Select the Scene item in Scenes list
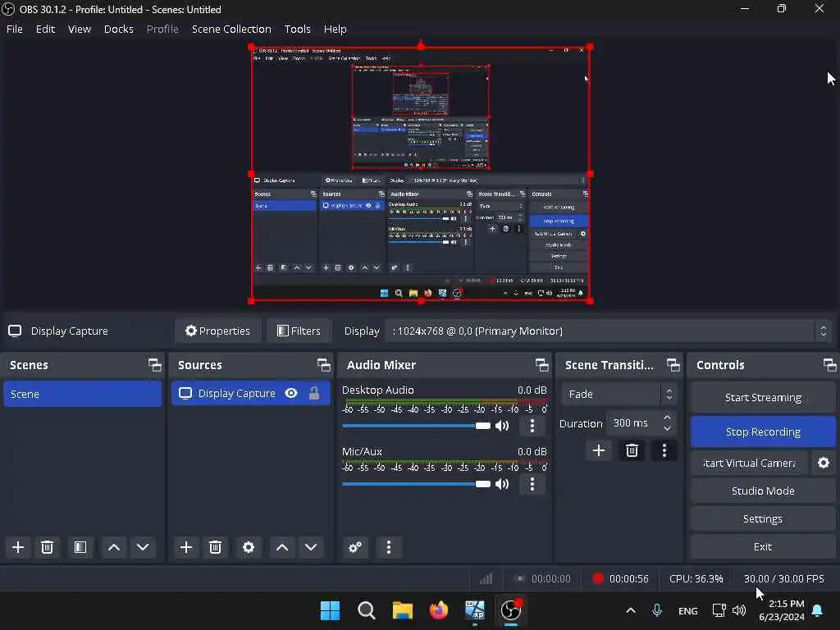Screen dimensions: 840x630 (x=83, y=394)
